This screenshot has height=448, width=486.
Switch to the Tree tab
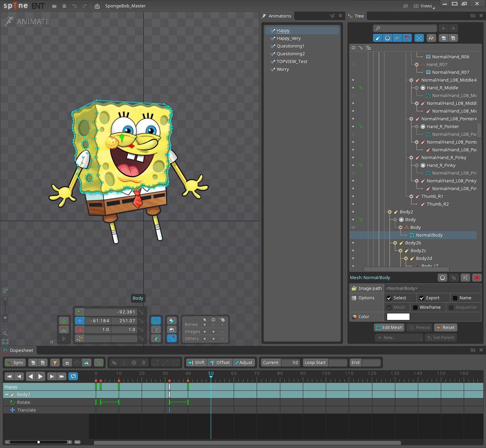pyautogui.click(x=356, y=16)
